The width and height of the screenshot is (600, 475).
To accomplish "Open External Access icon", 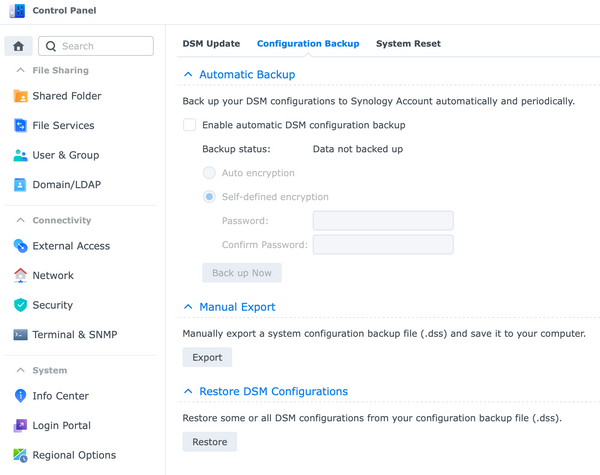I will [20, 246].
